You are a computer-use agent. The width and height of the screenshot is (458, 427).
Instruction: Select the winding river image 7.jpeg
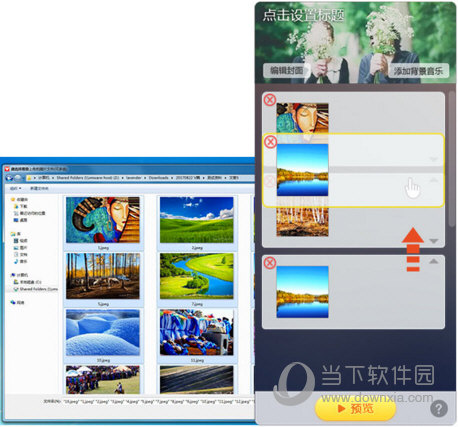197,276
